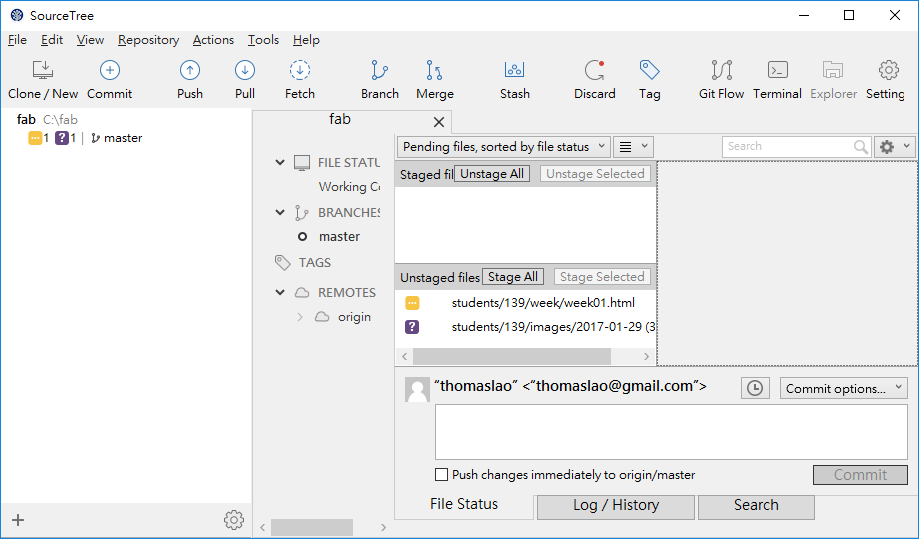Open the gear options dropdown near search
The image size is (919, 539).
pyautogui.click(x=894, y=146)
